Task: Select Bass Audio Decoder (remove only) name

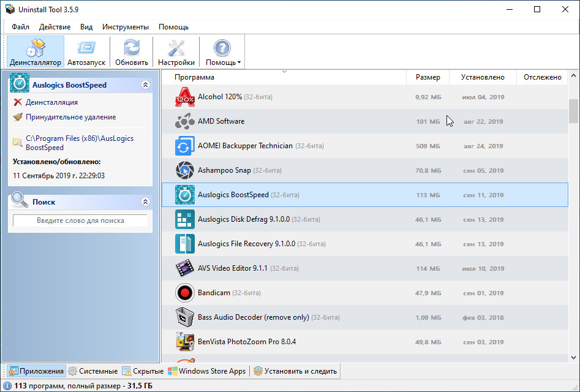Action: [254, 317]
